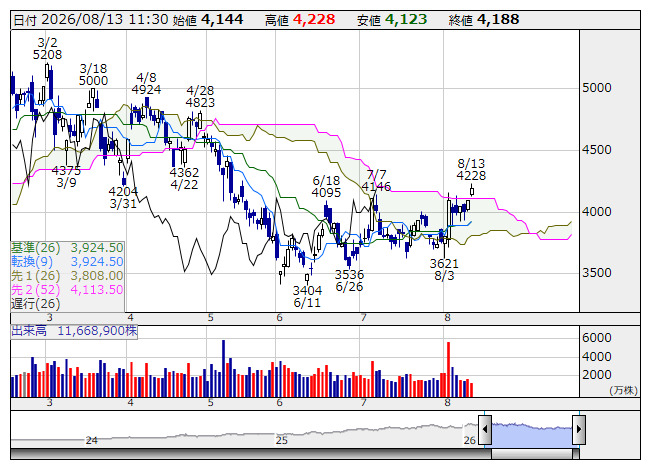Click the right range slider handle arrow
Screen dimensions: 653x470
pos(579,429)
